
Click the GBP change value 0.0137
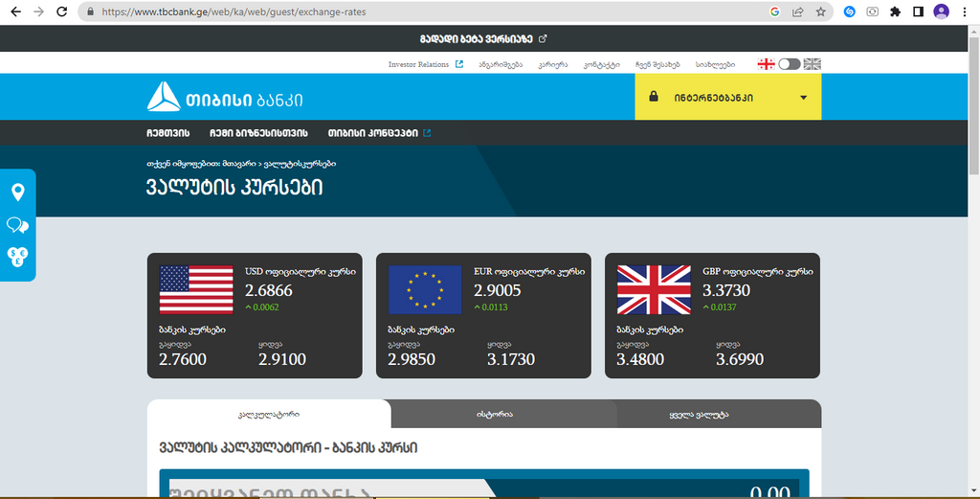tap(724, 307)
